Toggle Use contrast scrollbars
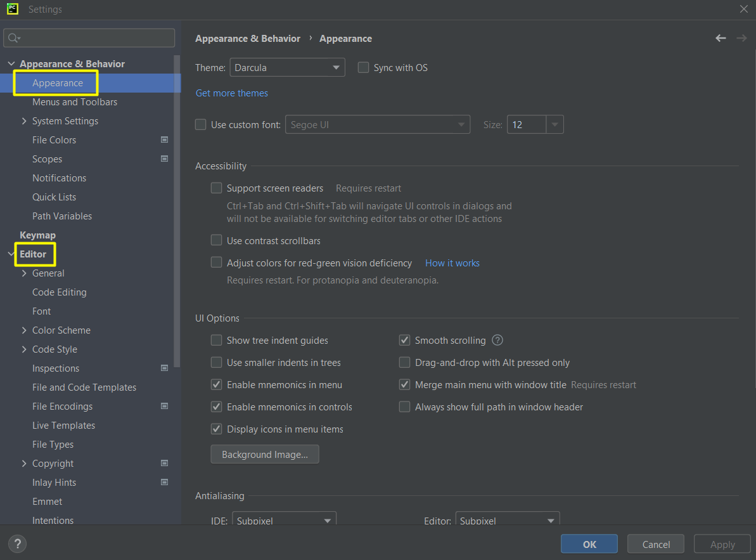Image resolution: width=756 pixels, height=560 pixels. (217, 240)
